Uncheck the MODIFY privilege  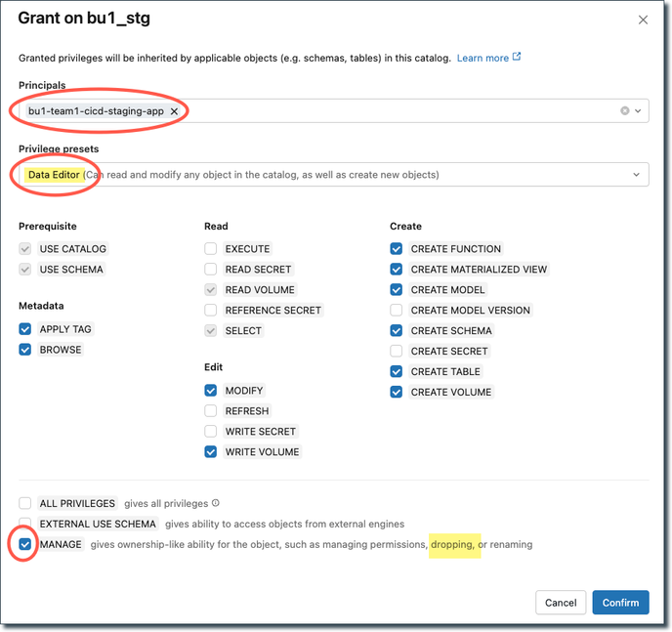click(211, 391)
